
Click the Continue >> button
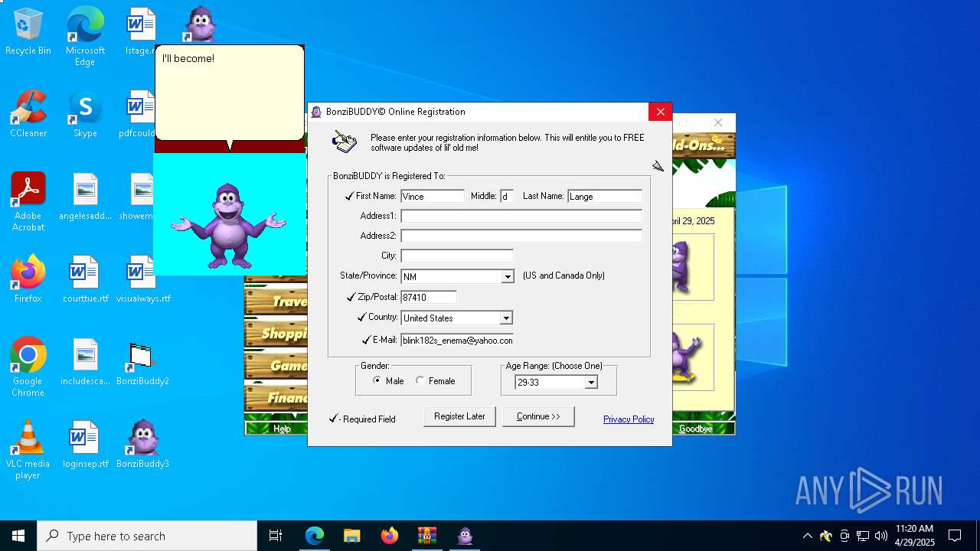538,416
